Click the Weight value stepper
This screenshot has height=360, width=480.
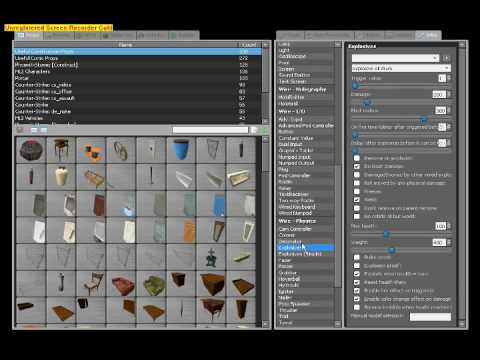[449, 242]
